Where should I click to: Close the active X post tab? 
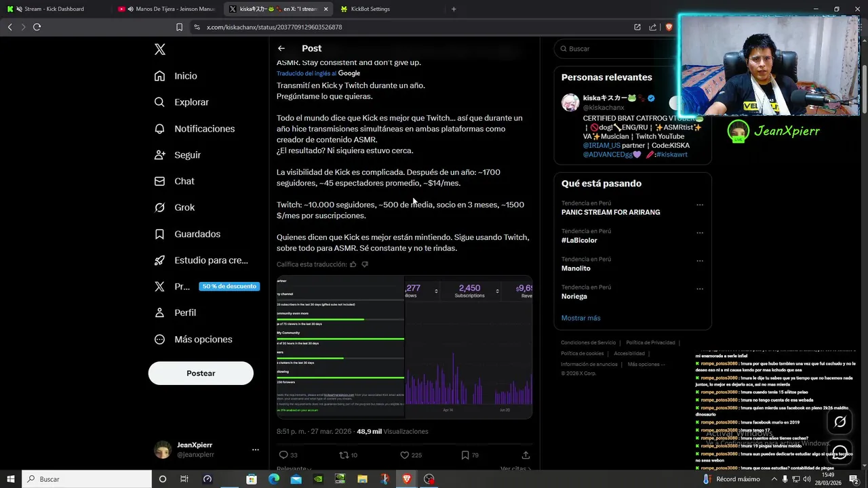pyautogui.click(x=325, y=9)
